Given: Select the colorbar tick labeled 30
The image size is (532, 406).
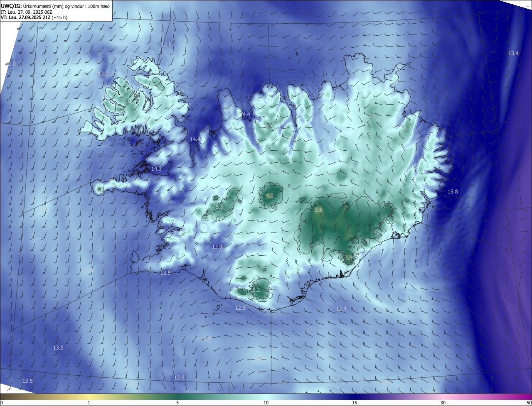Looking at the screenshot, I should [443, 403].
